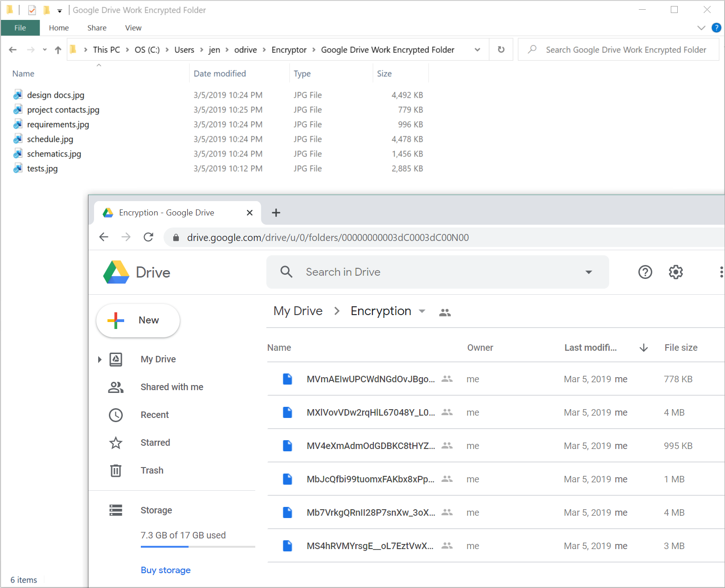725x588 pixels.
Task: Click the Drive storage usage bar
Action: 198,547
